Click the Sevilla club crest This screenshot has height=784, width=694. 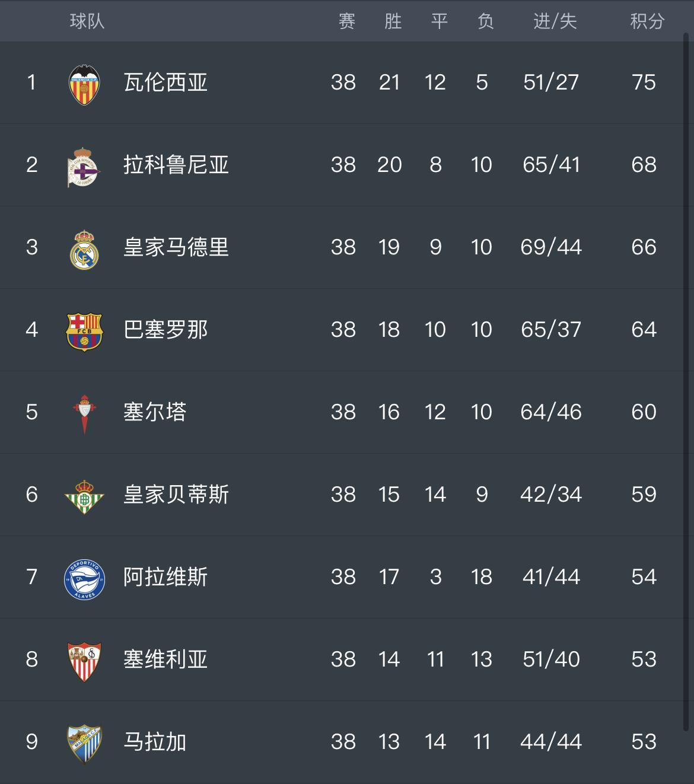(84, 661)
